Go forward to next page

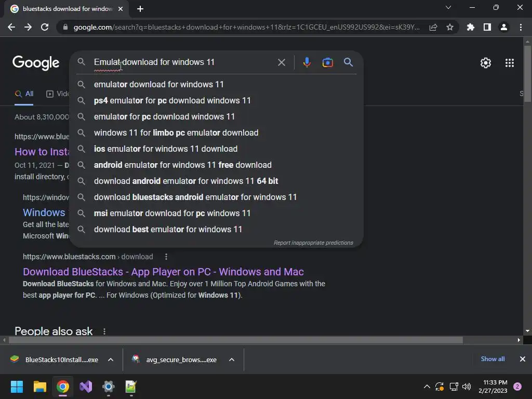(x=28, y=27)
